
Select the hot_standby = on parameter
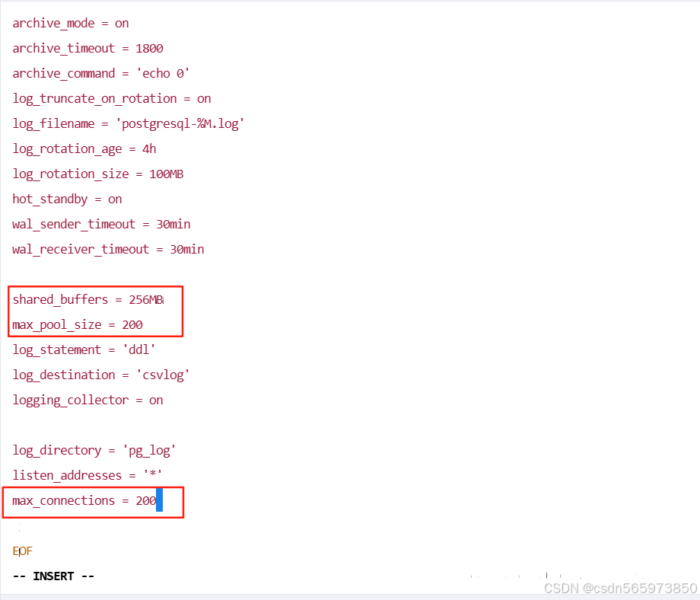tap(67, 199)
